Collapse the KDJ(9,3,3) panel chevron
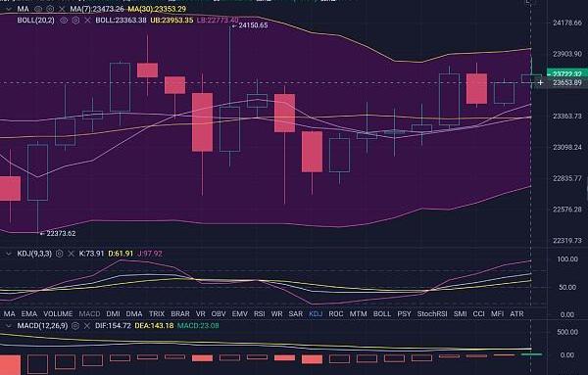This screenshot has height=375, width=588. click(8, 254)
